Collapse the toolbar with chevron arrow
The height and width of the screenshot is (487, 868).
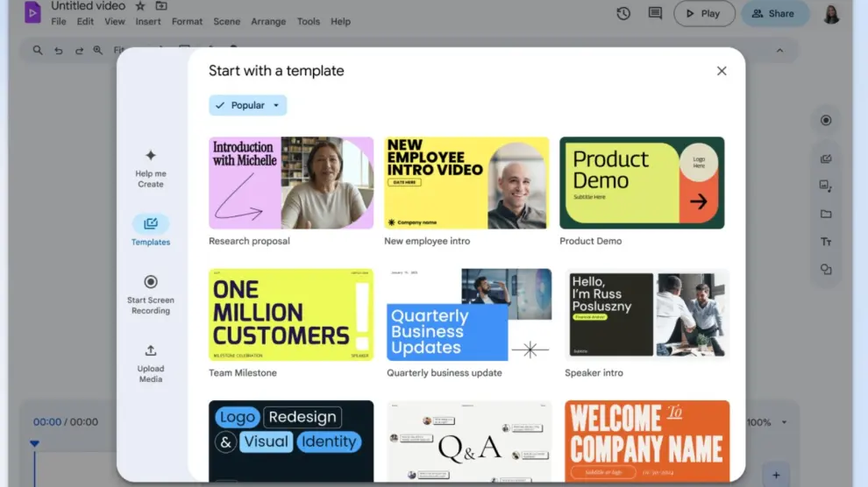point(779,51)
